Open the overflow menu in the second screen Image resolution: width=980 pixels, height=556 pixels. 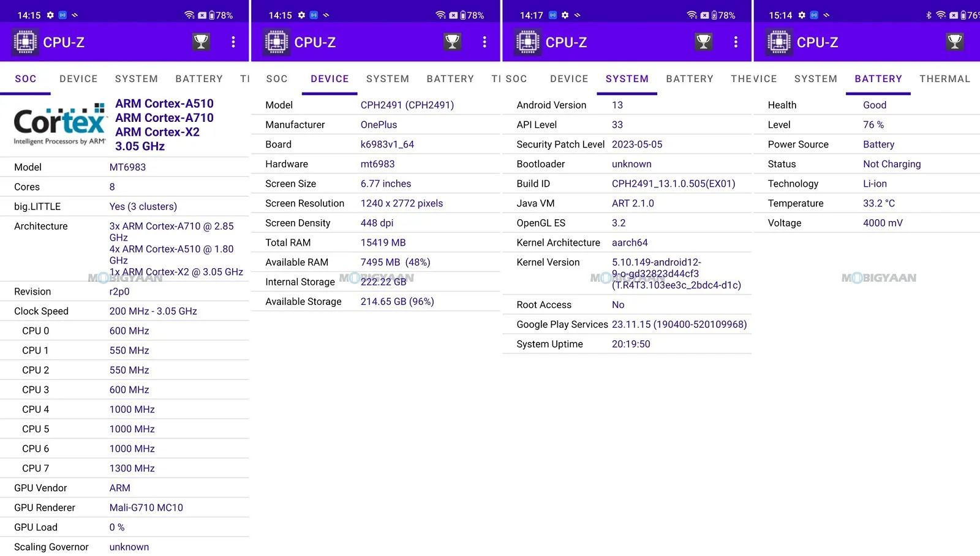(x=484, y=42)
